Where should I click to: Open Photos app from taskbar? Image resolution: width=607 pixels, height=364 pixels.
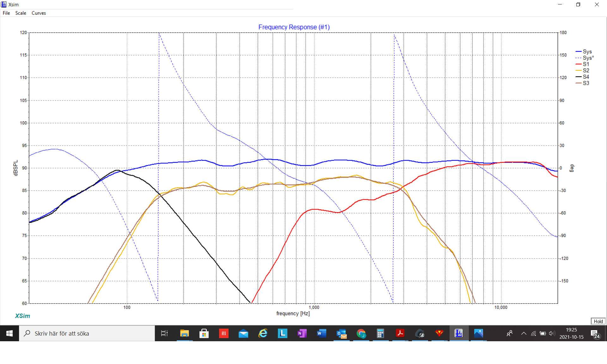point(478,333)
